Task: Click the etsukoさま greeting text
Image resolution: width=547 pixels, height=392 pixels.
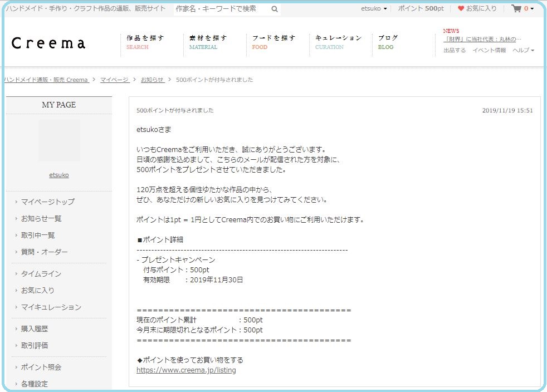Action: [154, 130]
